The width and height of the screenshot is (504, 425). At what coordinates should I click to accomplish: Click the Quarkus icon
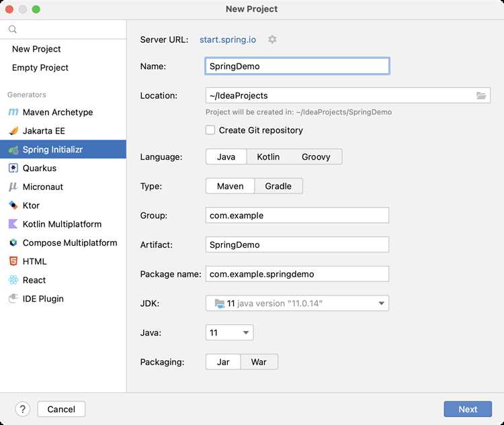point(13,168)
